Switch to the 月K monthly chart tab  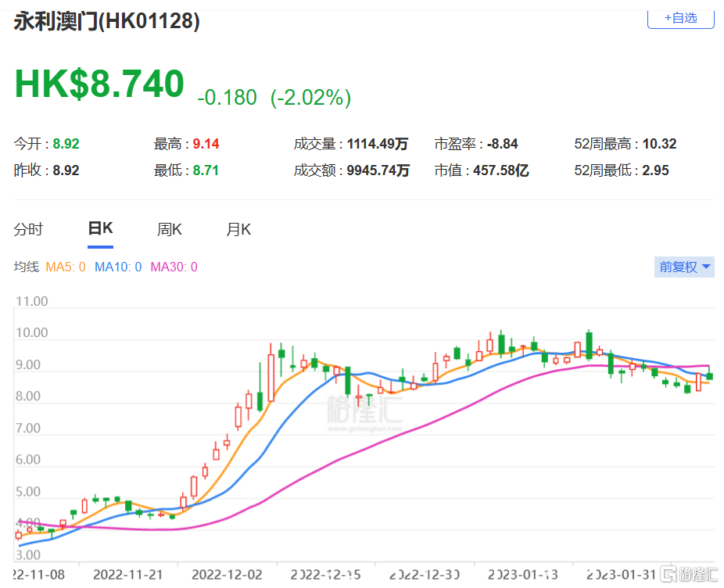[x=238, y=229]
